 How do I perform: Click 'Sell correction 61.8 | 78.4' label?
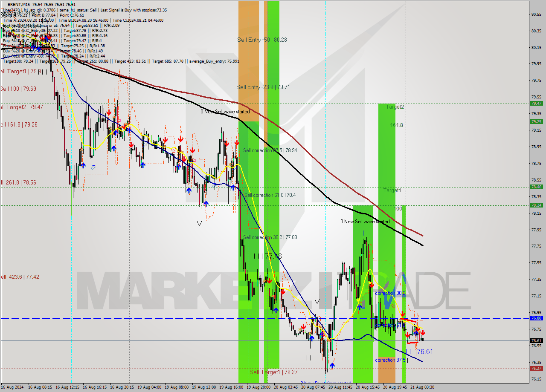tap(270, 195)
